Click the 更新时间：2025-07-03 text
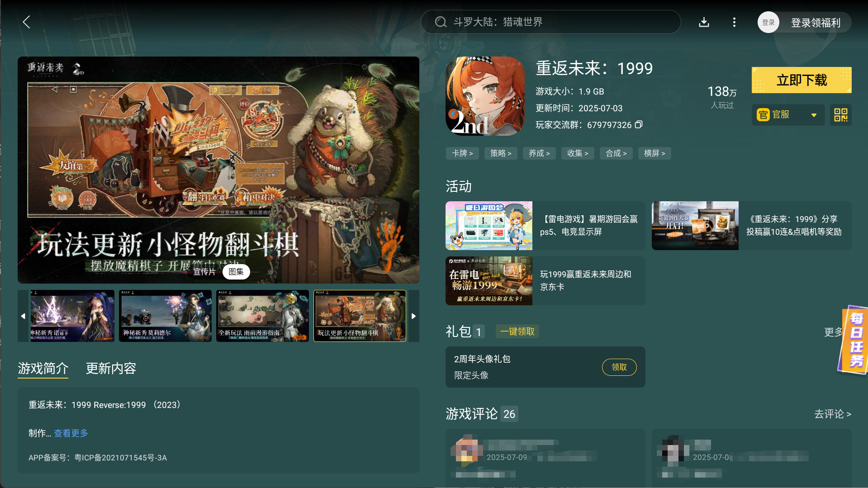The image size is (868, 488). click(579, 108)
